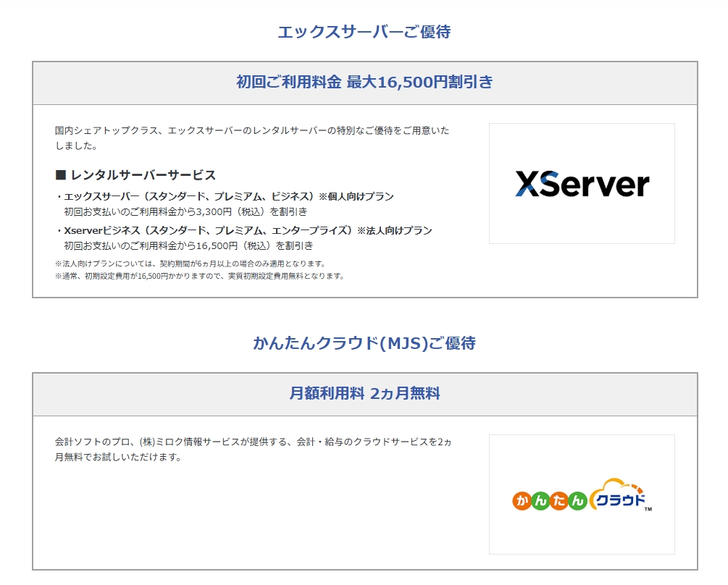Click the black square bullet before レンタルサーバーサービス
The image size is (728, 585).
(x=61, y=175)
